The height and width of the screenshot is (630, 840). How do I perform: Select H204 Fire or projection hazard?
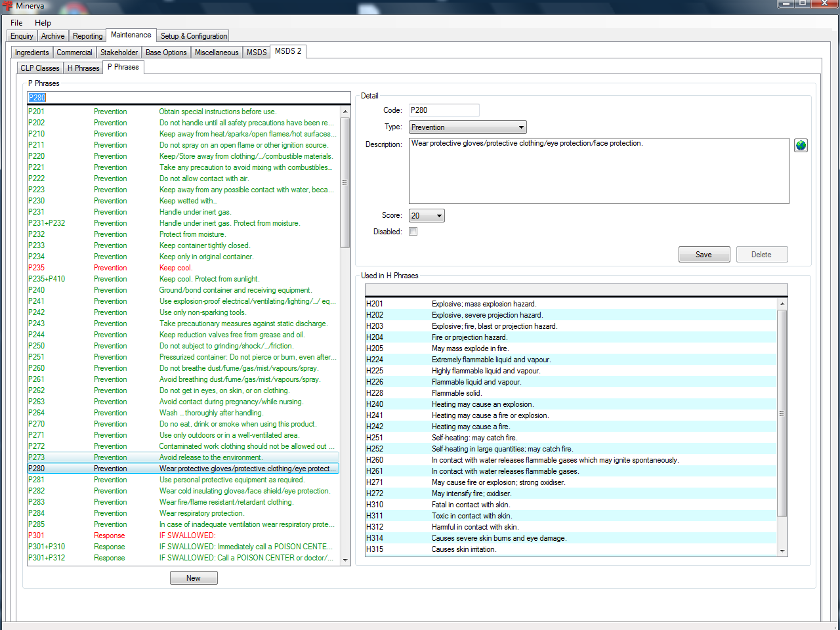[x=571, y=337]
